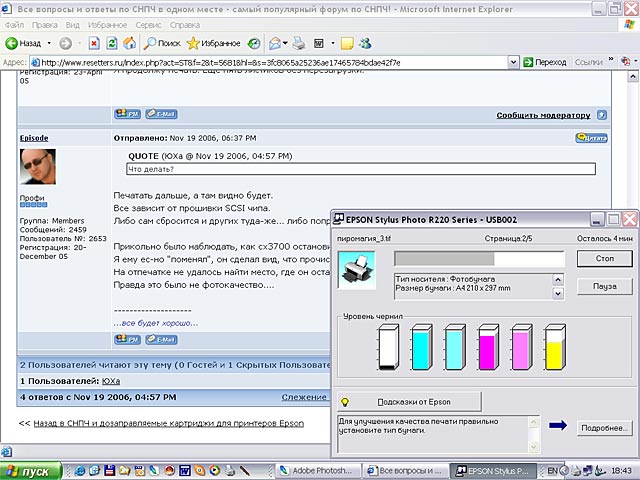Open the Messenger icon in IE toolbar
This screenshot has width=640, height=480.
pos(365,43)
